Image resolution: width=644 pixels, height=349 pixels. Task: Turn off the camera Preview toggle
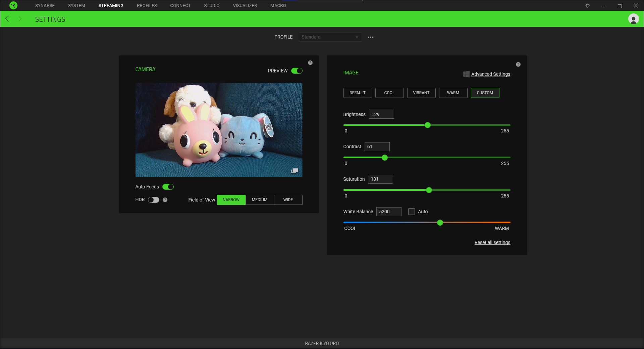297,71
